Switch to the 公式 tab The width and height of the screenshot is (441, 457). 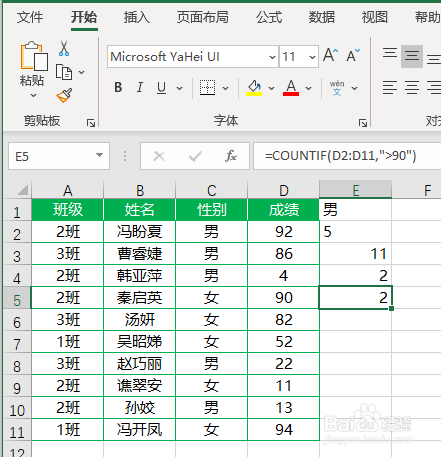pyautogui.click(x=269, y=17)
